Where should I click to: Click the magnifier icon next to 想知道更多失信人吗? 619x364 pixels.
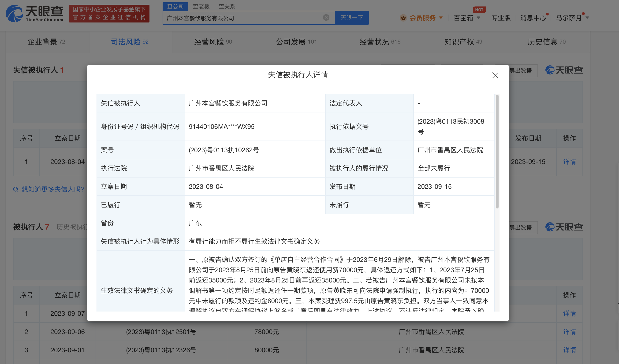click(x=16, y=189)
